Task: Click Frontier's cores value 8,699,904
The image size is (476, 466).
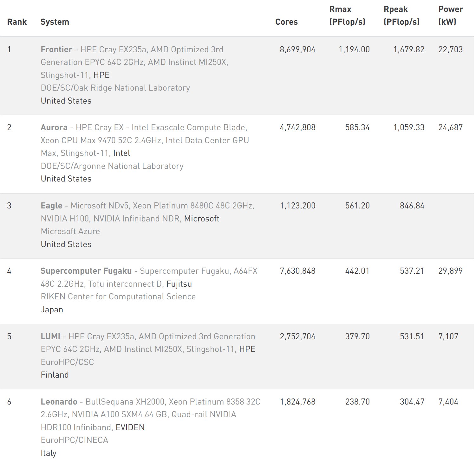Action: 297,49
